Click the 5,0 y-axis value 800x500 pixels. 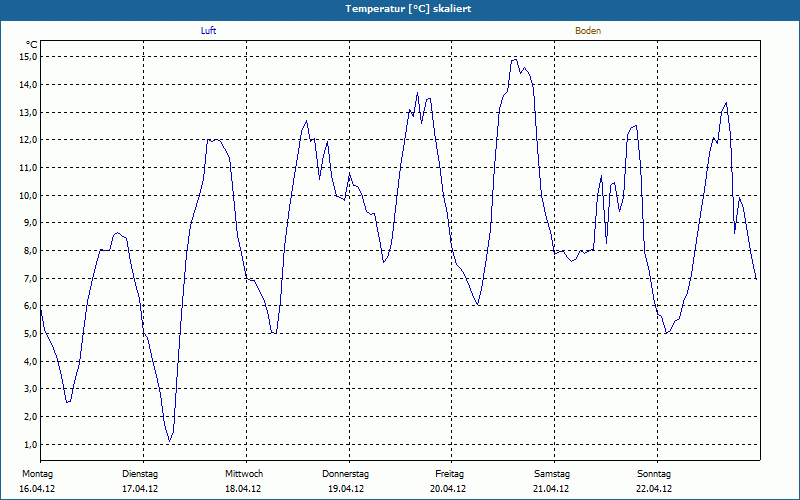[x=31, y=334]
